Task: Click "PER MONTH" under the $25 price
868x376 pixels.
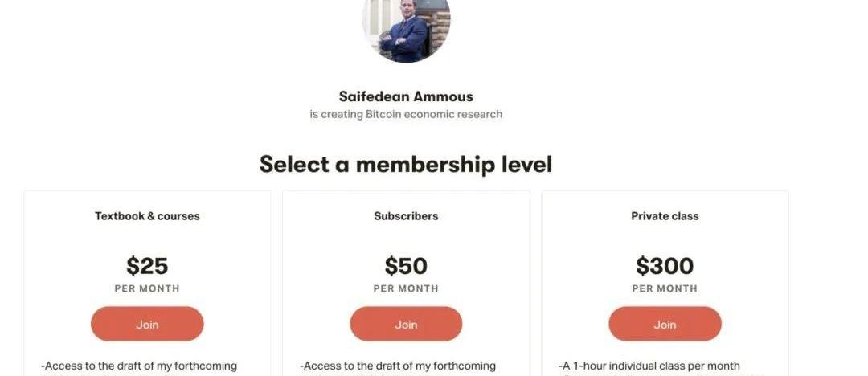Action: pos(147,288)
